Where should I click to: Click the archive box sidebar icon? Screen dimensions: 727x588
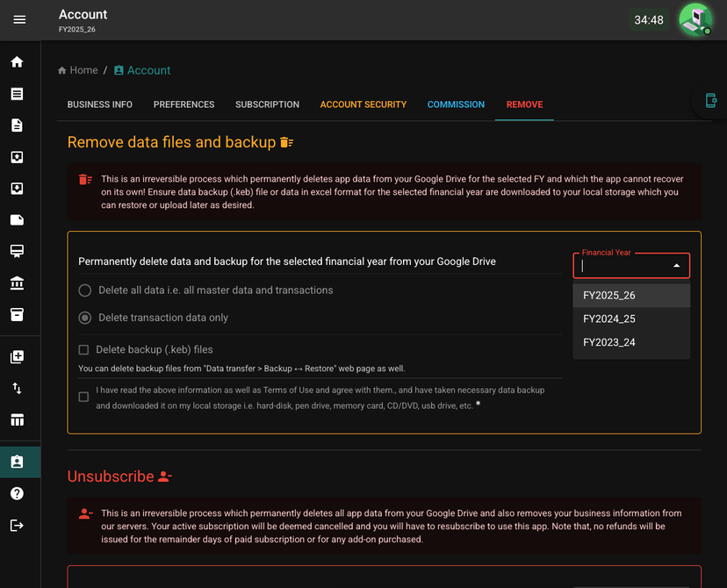coord(18,314)
